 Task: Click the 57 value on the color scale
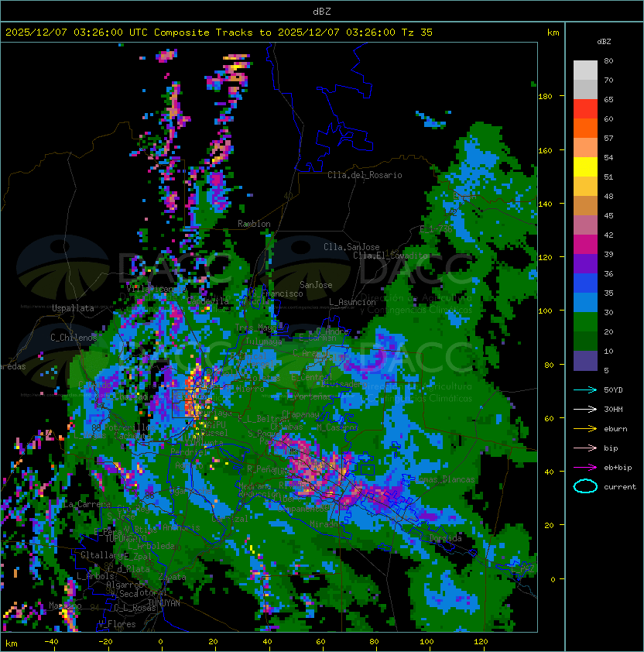[x=608, y=138]
